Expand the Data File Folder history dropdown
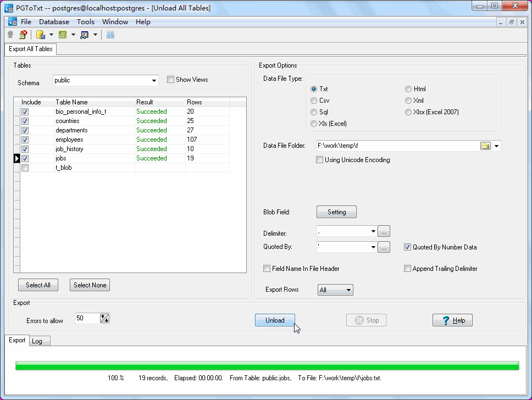Screen dimensions: 532x400 496,146
